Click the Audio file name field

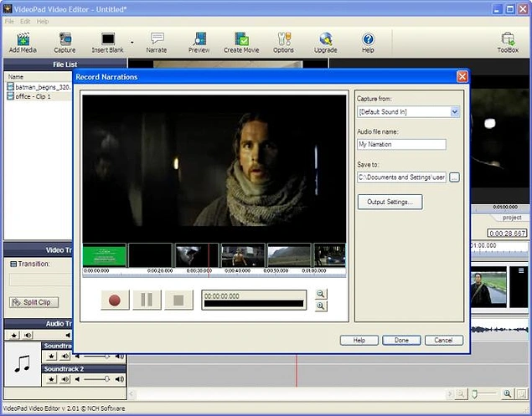coord(401,145)
